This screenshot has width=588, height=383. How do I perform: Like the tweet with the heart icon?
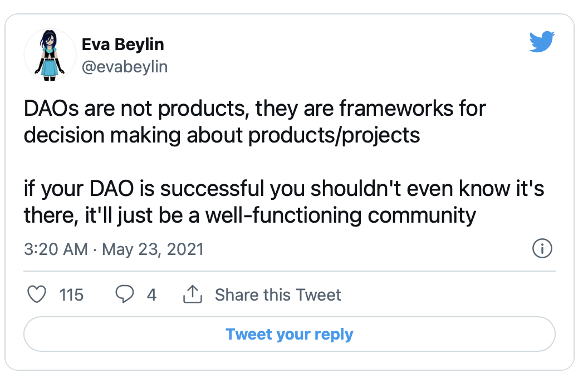coord(37,294)
